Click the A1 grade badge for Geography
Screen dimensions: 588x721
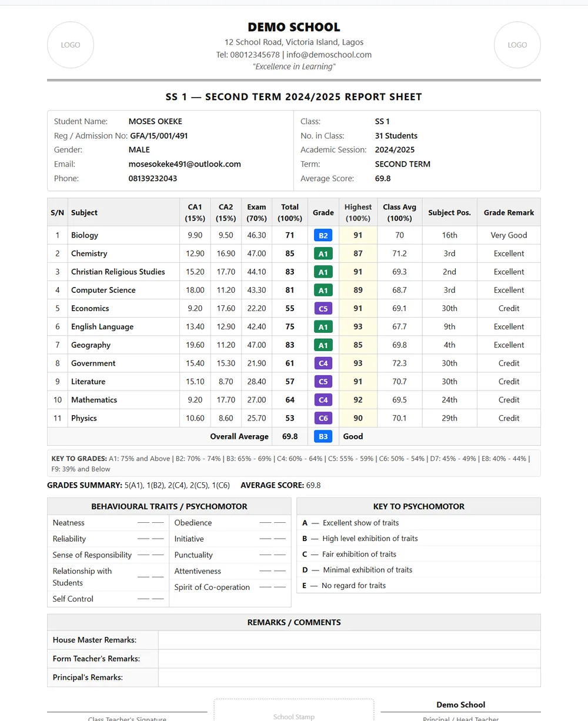[x=323, y=345]
